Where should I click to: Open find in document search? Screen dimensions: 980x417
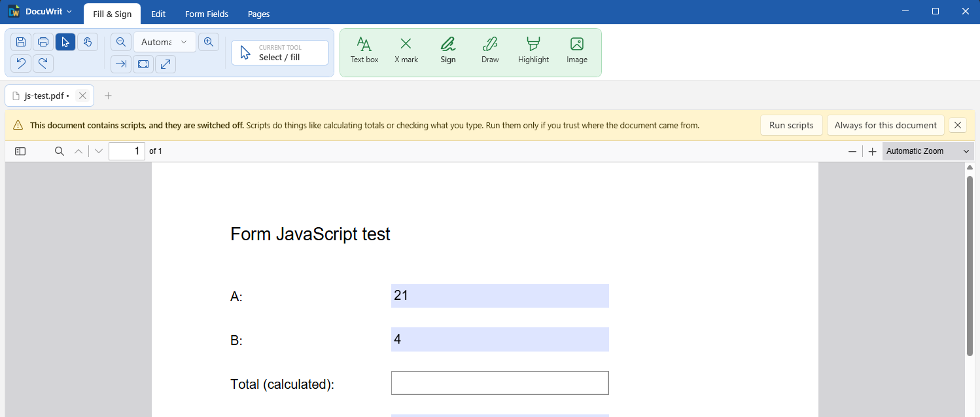(x=59, y=151)
